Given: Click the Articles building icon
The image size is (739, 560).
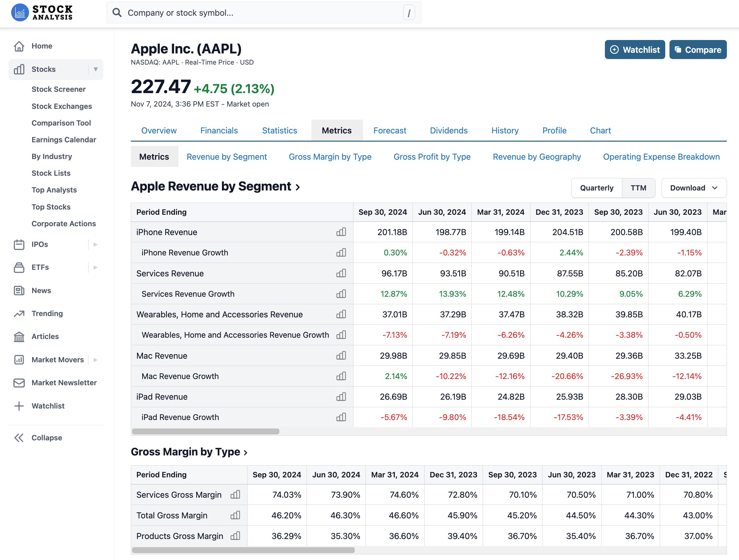Looking at the screenshot, I should pos(19,336).
